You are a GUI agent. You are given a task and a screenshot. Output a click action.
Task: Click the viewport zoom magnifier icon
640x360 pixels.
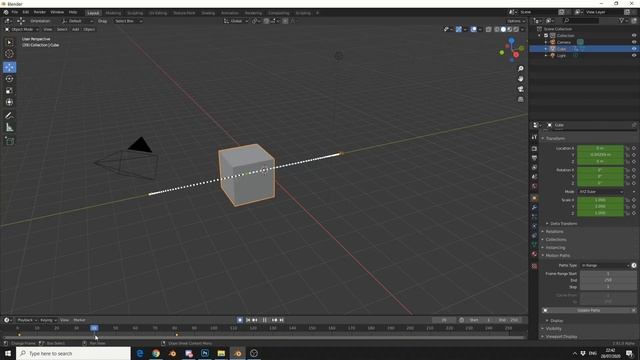coord(520,69)
